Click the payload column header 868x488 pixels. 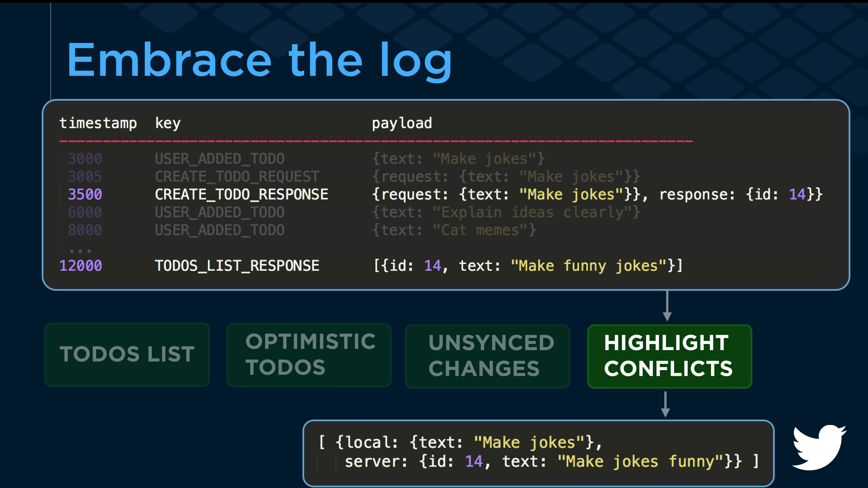(402, 123)
